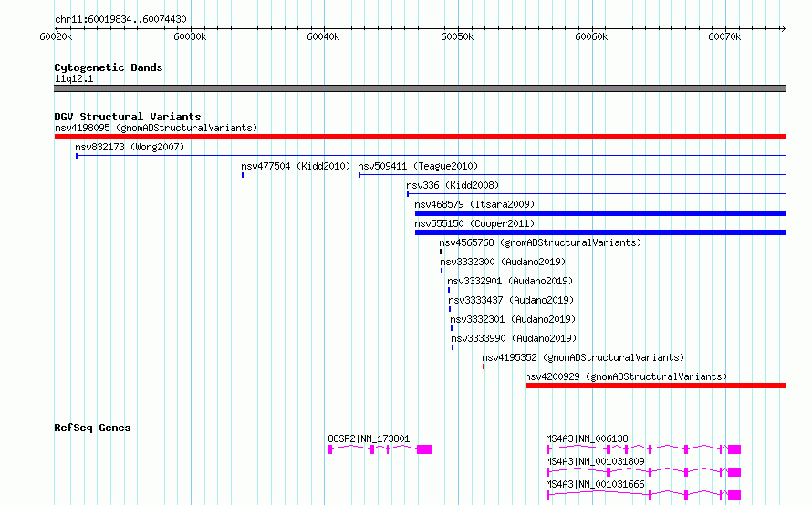Screen dimensions: 812x505
Task: Click the small nsv477504 blue marker
Action: point(243,175)
